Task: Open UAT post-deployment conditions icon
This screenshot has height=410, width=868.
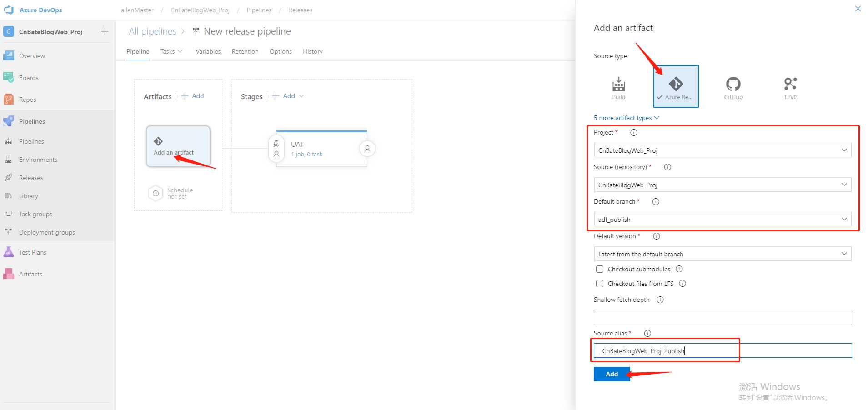Action: click(x=367, y=149)
